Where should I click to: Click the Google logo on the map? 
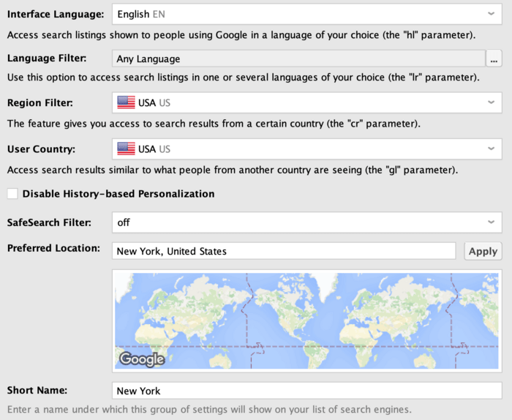tap(142, 359)
